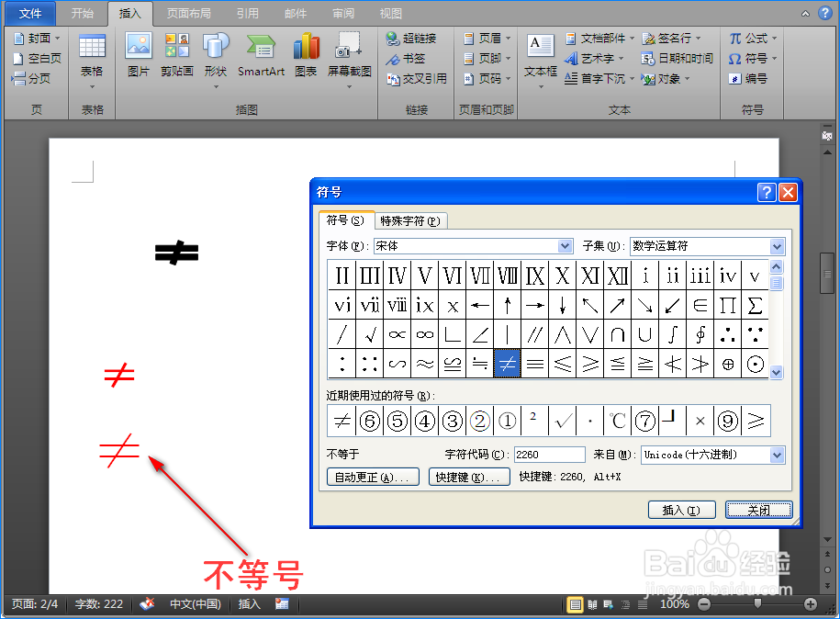Select the 图片 (Picture) insert icon
This screenshot has height=619, width=840.
138,55
